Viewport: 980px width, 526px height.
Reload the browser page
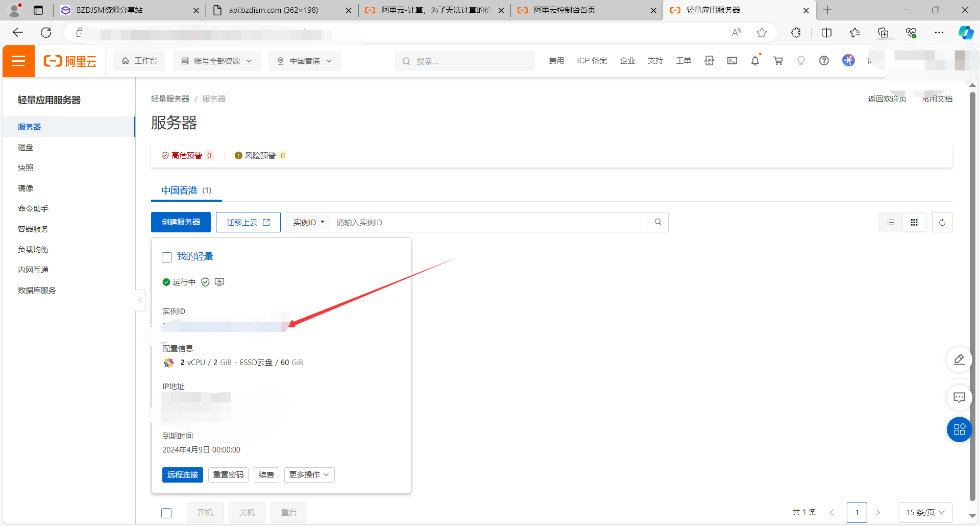click(x=46, y=33)
